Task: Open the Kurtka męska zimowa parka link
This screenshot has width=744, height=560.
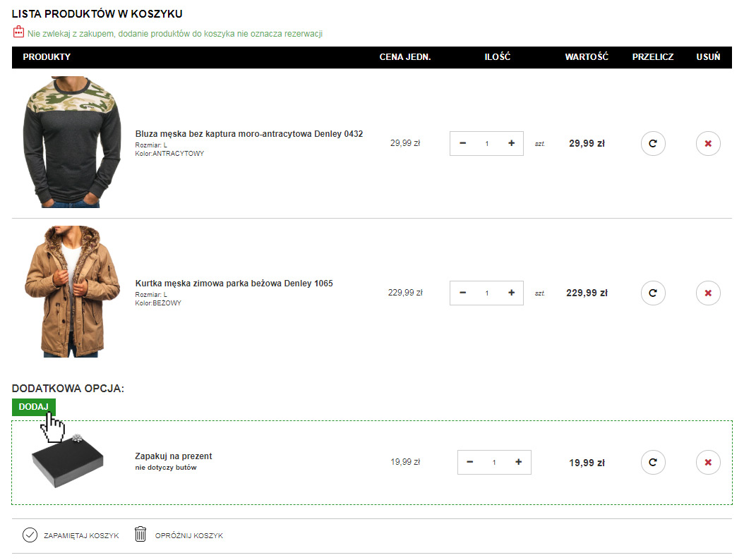Action: (x=234, y=284)
